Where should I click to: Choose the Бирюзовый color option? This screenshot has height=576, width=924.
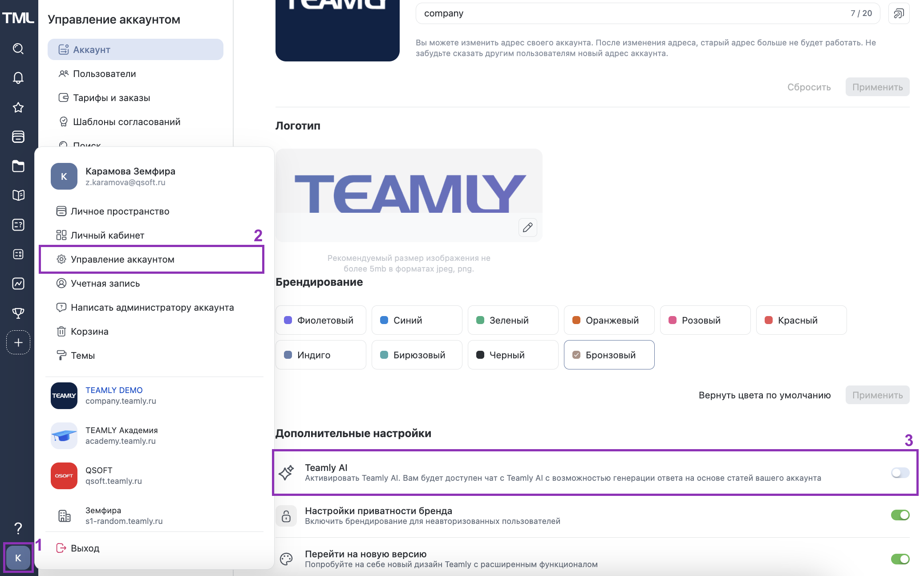417,355
